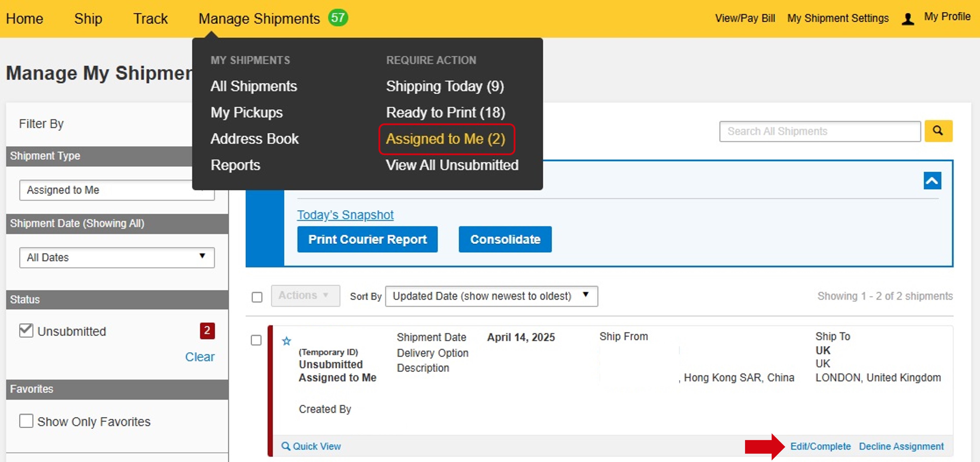Click the My Profile text link
This screenshot has height=462, width=980.
click(947, 16)
